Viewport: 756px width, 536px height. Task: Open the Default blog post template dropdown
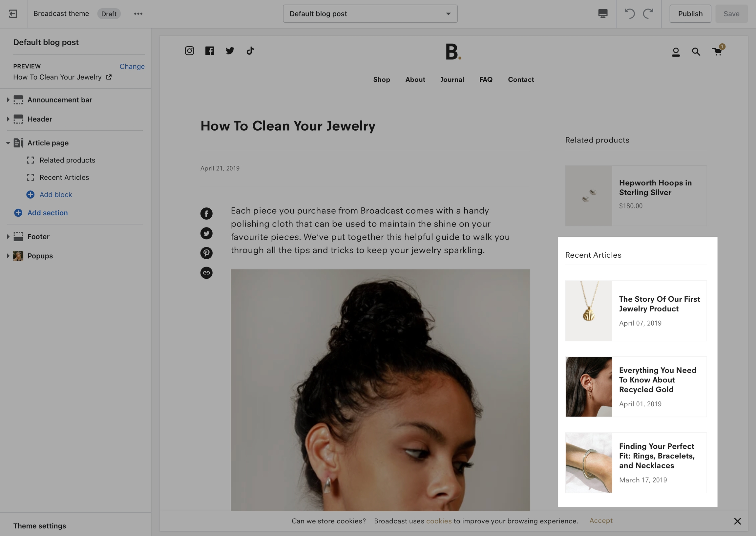click(x=370, y=13)
